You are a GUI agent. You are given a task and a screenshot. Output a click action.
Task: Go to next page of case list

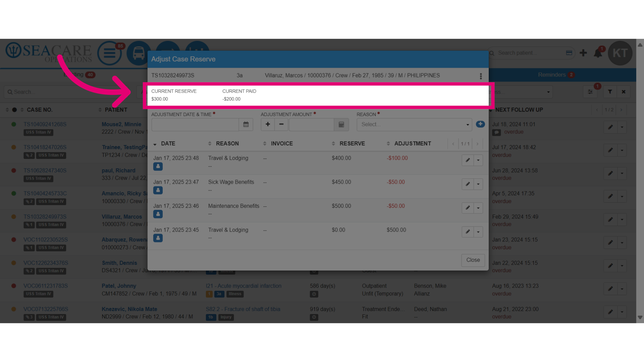click(621, 110)
